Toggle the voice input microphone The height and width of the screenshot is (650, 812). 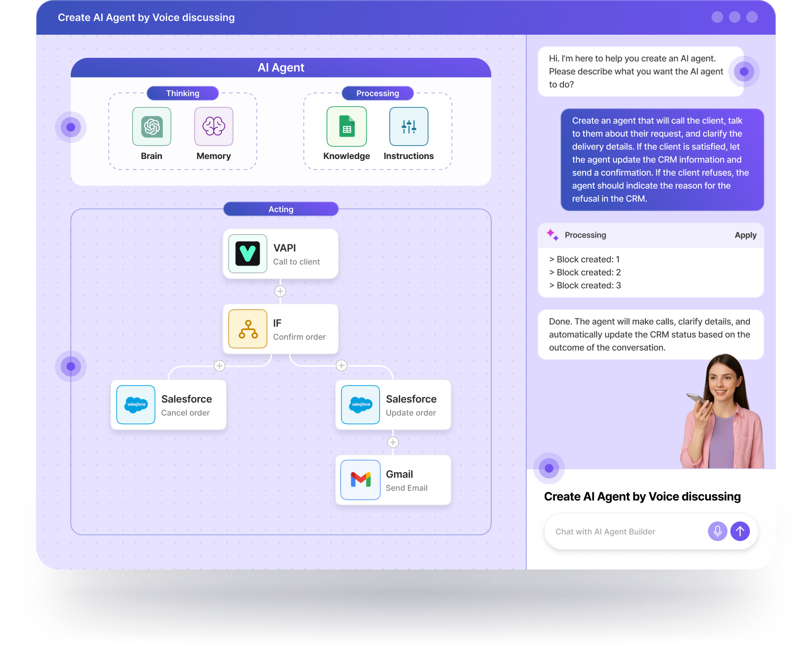click(717, 531)
